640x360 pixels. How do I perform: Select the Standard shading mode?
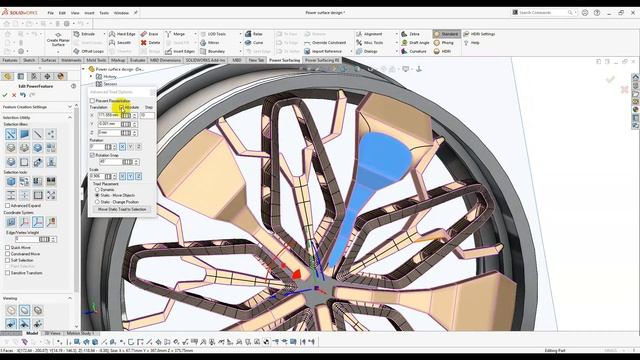coord(446,34)
